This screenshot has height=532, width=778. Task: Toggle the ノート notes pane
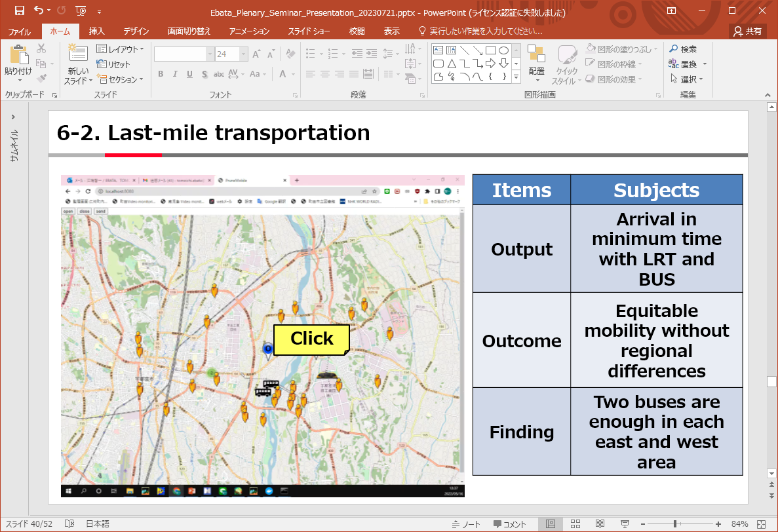point(466,524)
